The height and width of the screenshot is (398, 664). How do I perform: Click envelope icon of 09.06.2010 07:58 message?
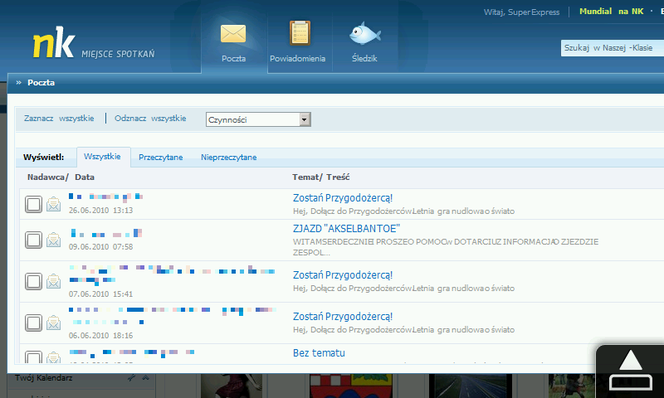(x=53, y=240)
